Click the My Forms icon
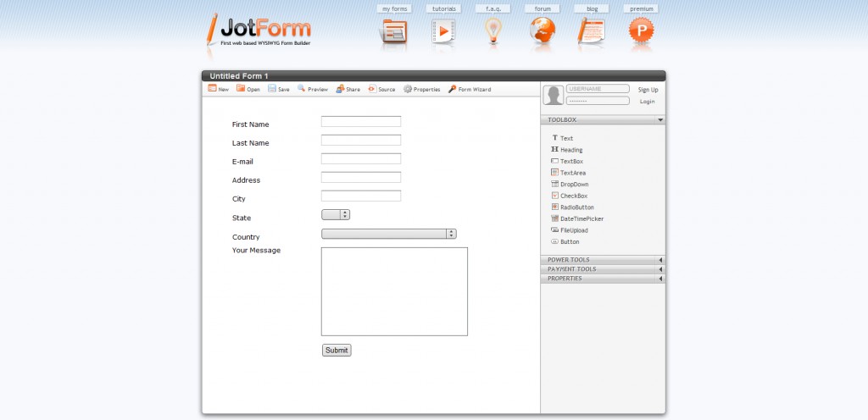Image resolution: width=868 pixels, height=420 pixels. [393, 30]
